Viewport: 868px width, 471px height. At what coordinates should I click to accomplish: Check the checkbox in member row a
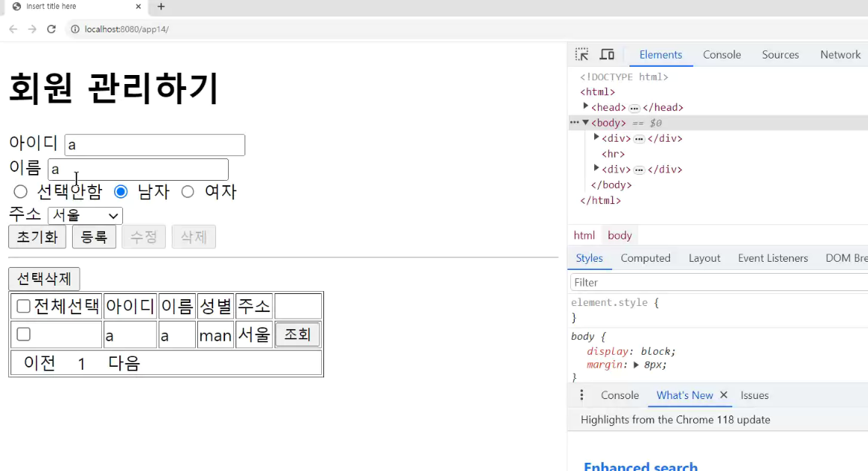pyautogui.click(x=23, y=334)
